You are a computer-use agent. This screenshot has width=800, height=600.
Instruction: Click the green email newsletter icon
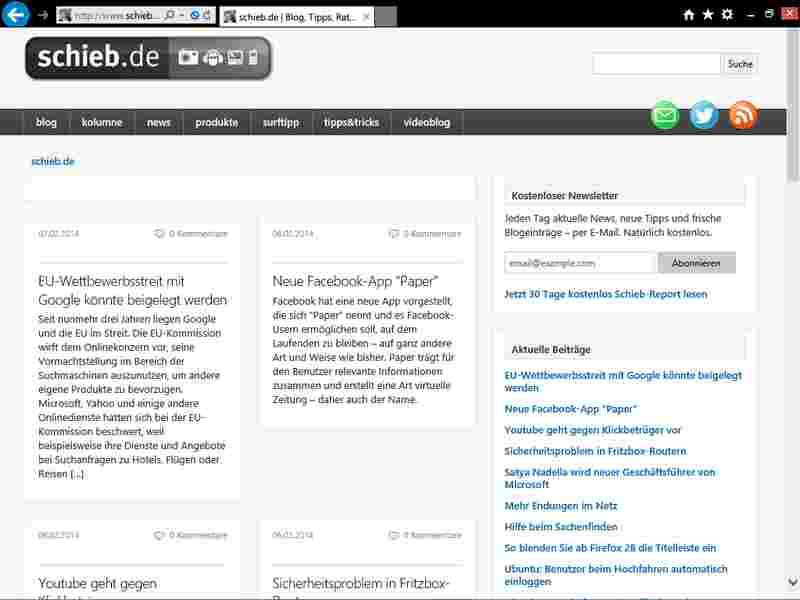665,115
